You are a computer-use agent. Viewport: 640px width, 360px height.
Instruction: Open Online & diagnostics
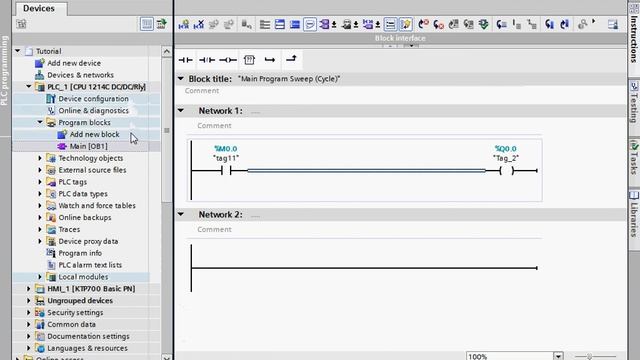click(x=93, y=110)
